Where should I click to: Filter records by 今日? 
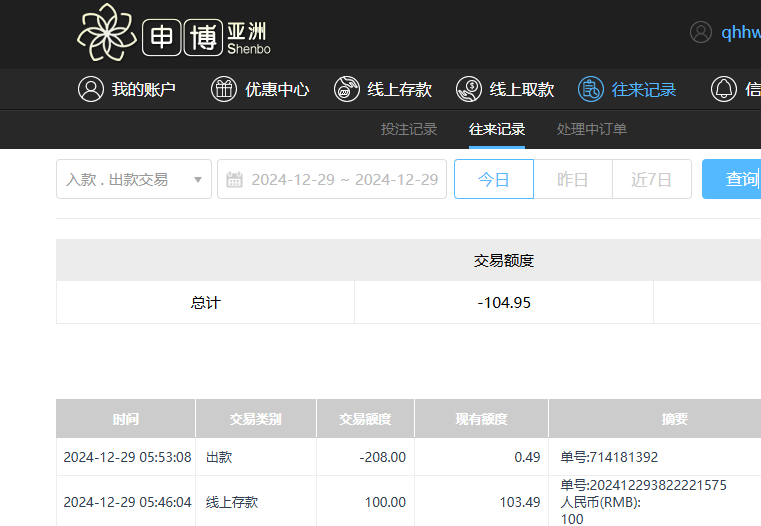pos(493,179)
